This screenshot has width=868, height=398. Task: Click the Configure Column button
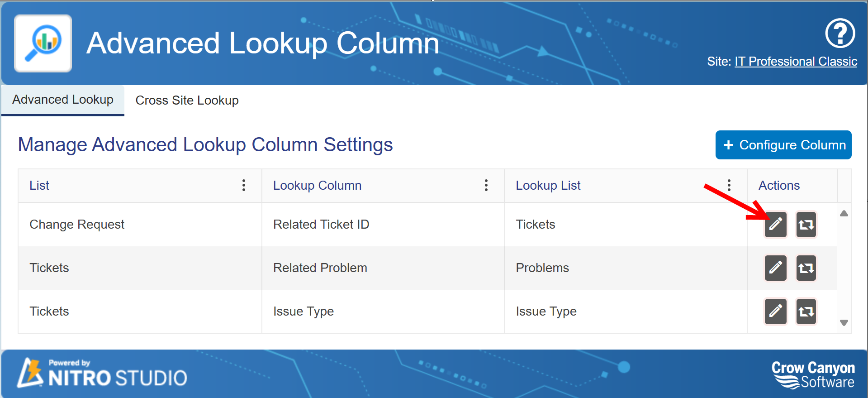tap(783, 145)
